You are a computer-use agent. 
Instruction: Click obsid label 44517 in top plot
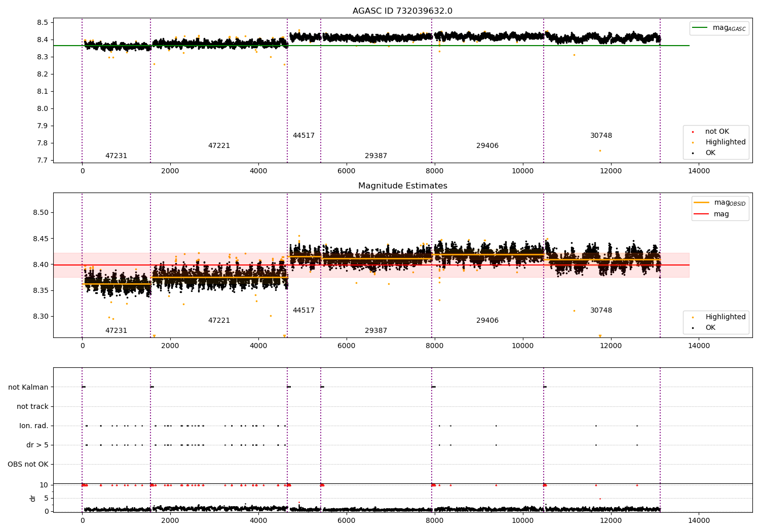click(x=303, y=136)
